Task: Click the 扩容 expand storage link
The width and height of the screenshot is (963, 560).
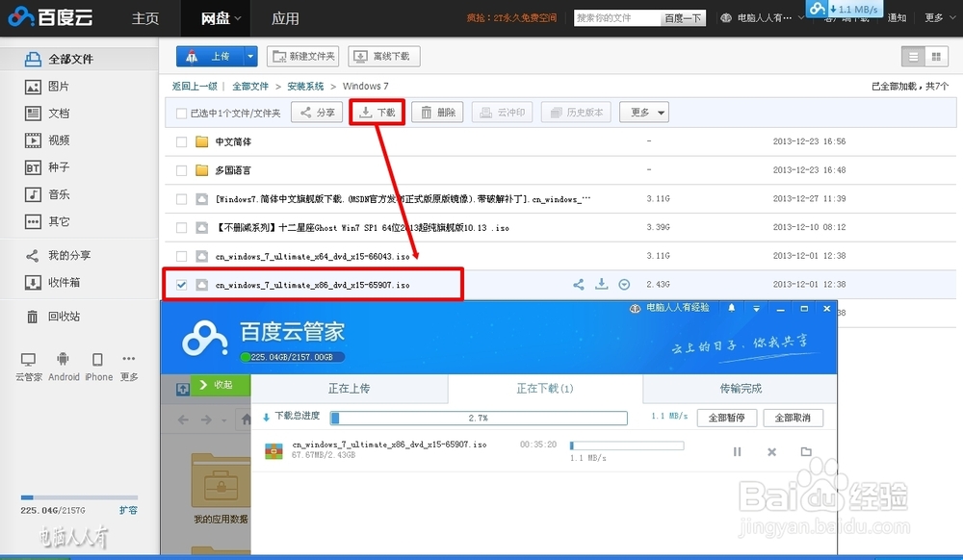Action: pos(128,510)
